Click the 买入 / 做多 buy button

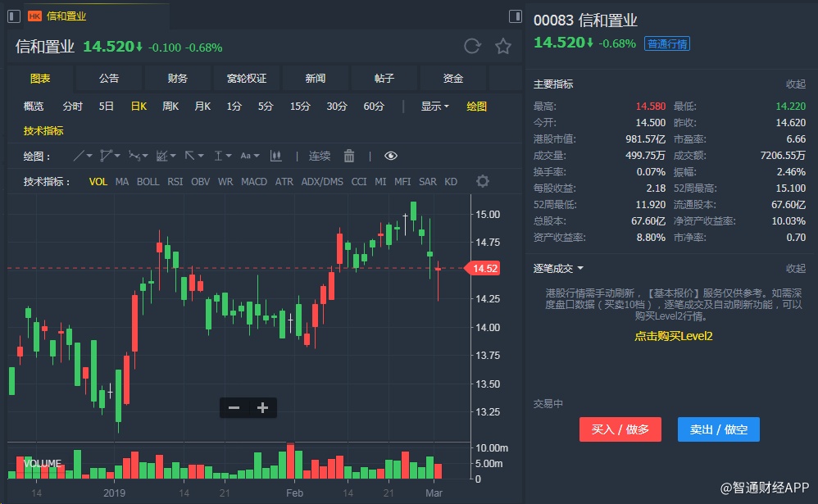click(620, 429)
